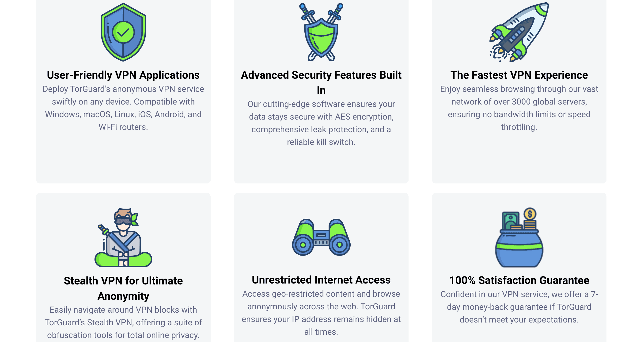Viewport: 644px width, 342px height.
Task: Select the Advanced Security Features Built In heading
Action: pyautogui.click(x=321, y=83)
